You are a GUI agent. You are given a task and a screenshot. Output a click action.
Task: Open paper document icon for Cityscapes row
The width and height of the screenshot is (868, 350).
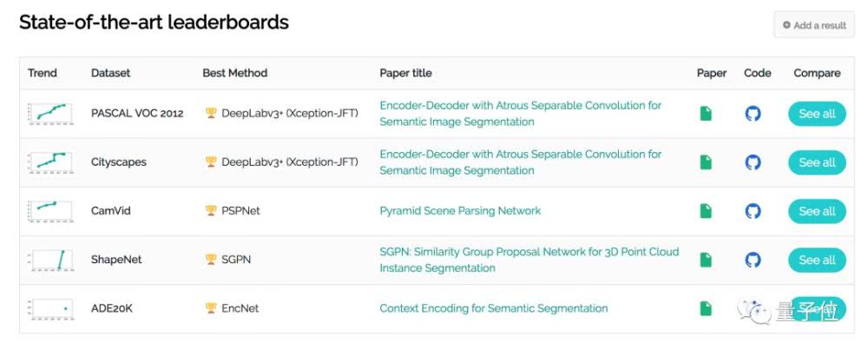point(706,162)
